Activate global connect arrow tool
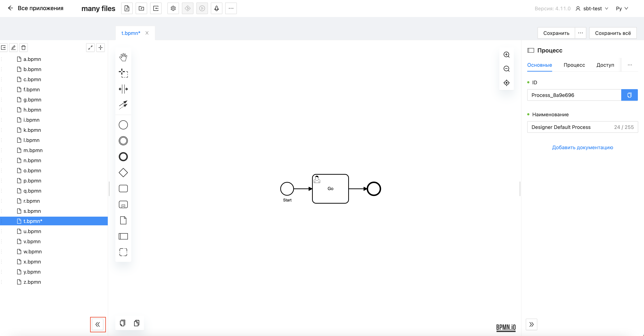The height and width of the screenshot is (336, 644). tap(123, 105)
